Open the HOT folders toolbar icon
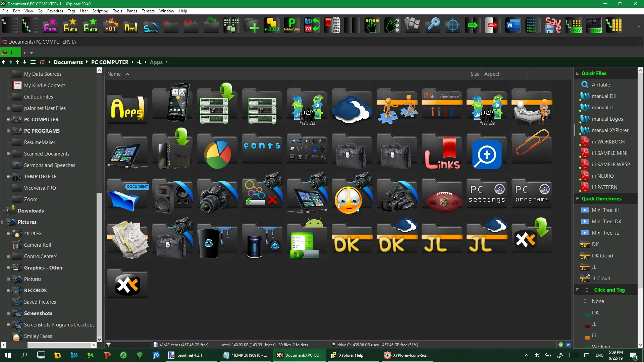The height and width of the screenshot is (362, 644). 111,25
